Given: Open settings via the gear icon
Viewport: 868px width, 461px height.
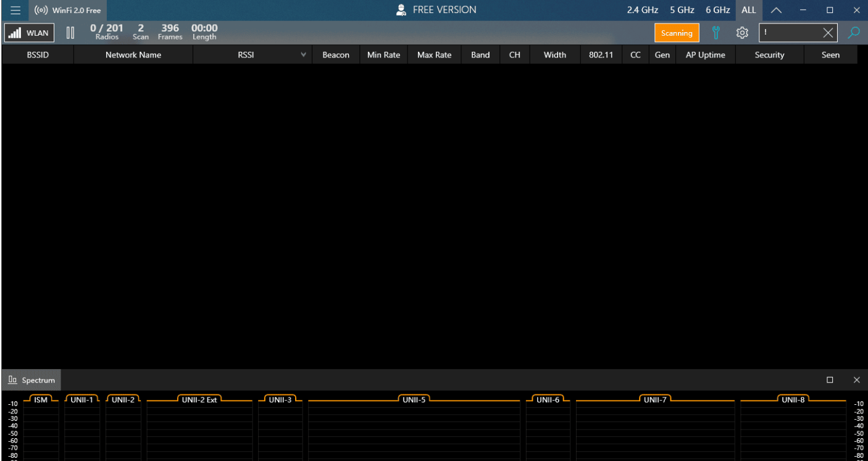Looking at the screenshot, I should click(x=743, y=33).
